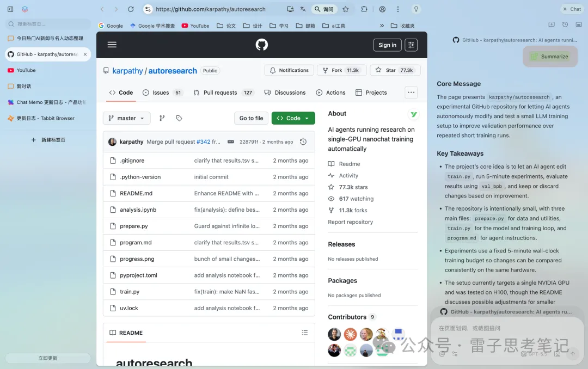Close the GitHub karpathy/autoresearch tab

[x=85, y=54]
